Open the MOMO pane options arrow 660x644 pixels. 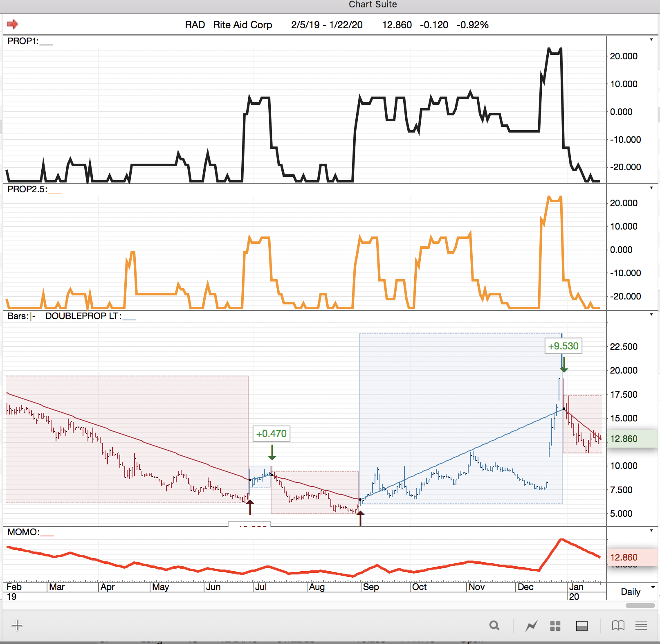click(x=651, y=531)
